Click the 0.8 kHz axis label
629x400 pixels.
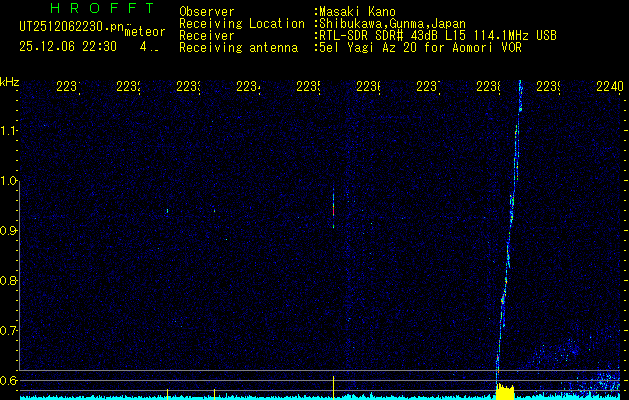8,280
